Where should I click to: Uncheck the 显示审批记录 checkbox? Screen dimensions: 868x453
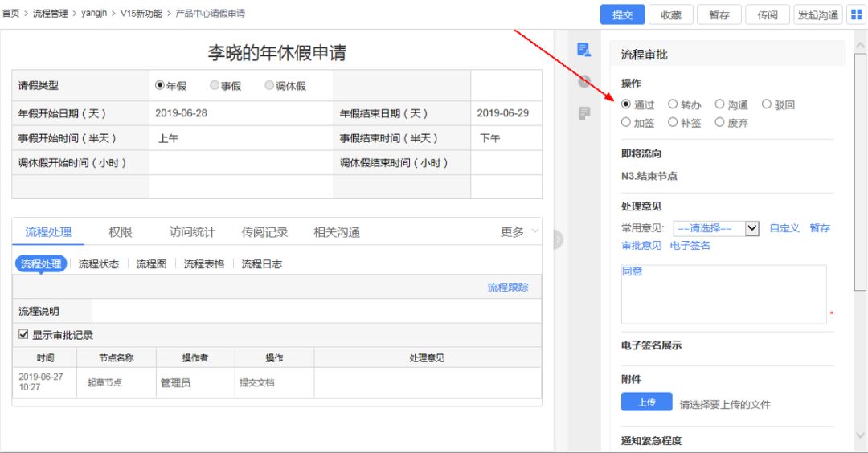point(23,335)
